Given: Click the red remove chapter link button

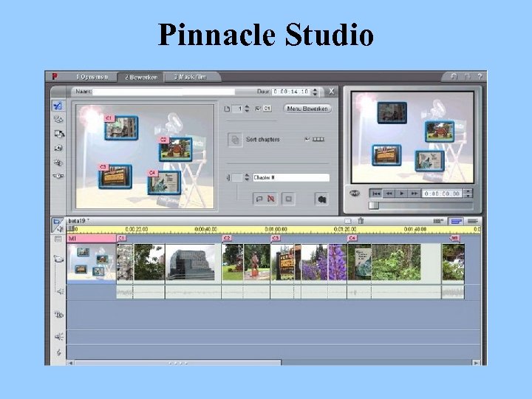Looking at the screenshot, I should coord(271,199).
